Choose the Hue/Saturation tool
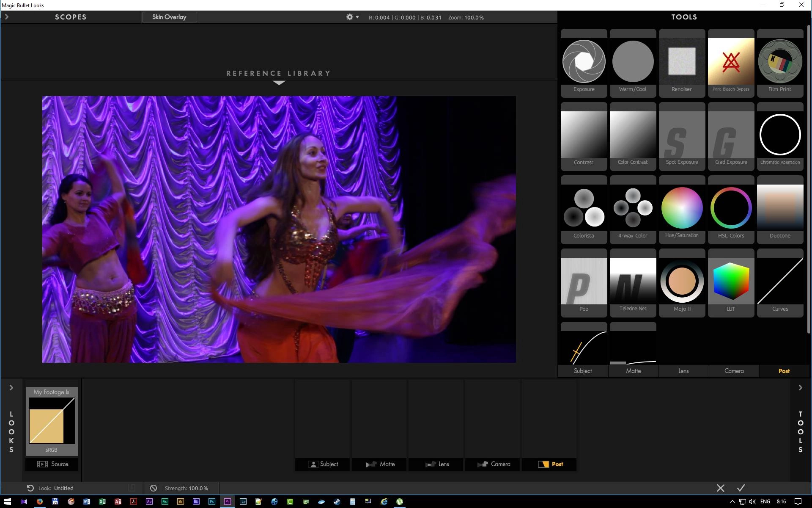The width and height of the screenshot is (812, 508). 682,210
